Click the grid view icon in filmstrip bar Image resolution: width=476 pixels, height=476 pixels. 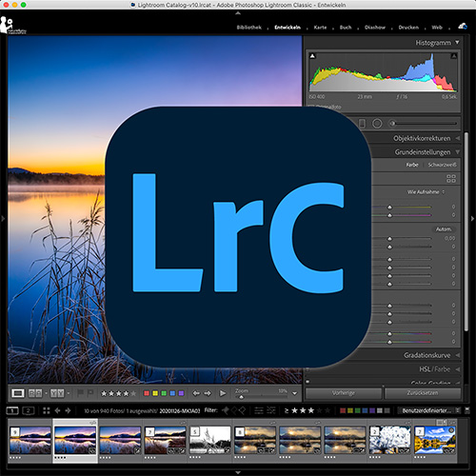click(x=47, y=410)
